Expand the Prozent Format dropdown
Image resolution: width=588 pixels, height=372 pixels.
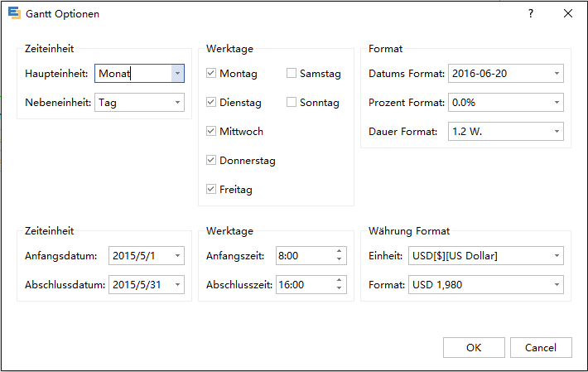point(556,103)
